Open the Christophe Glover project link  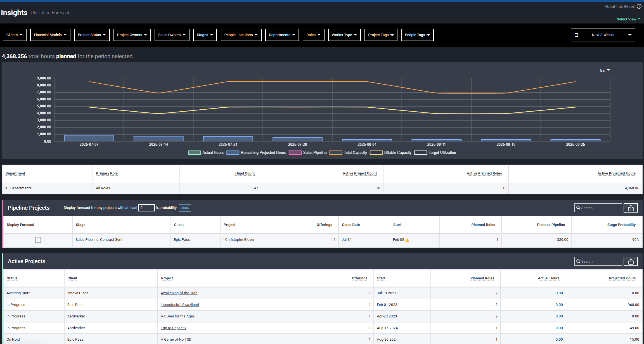point(239,240)
